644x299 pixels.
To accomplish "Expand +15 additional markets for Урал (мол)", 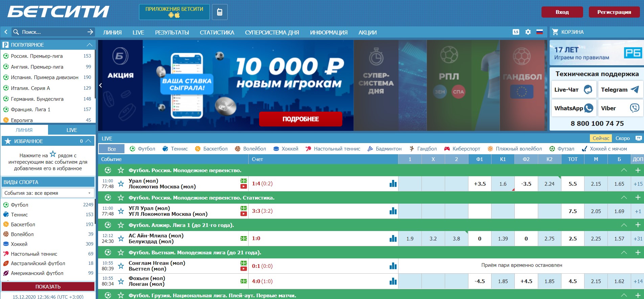I will 638,184.
